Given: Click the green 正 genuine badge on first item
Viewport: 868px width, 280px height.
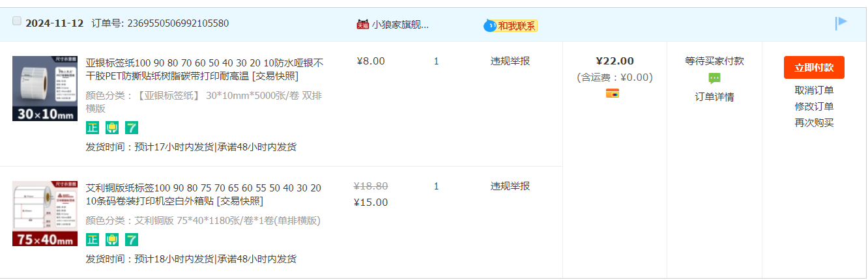Looking at the screenshot, I should (x=93, y=128).
